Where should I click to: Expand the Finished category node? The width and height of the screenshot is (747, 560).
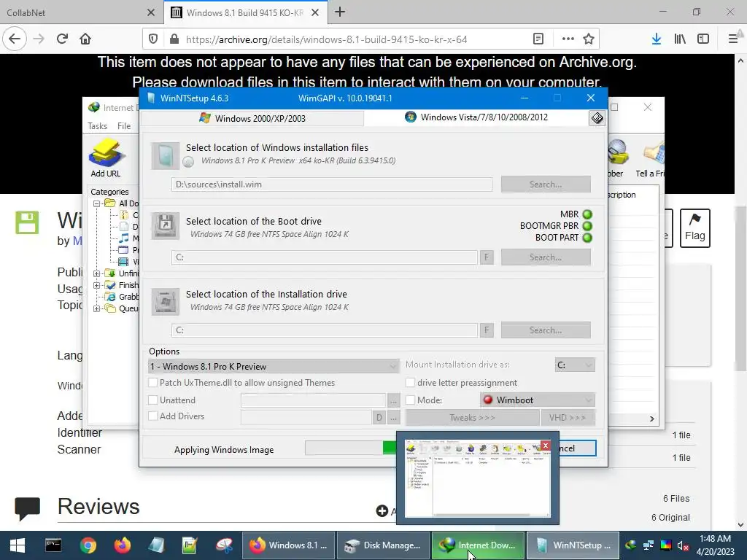click(97, 285)
